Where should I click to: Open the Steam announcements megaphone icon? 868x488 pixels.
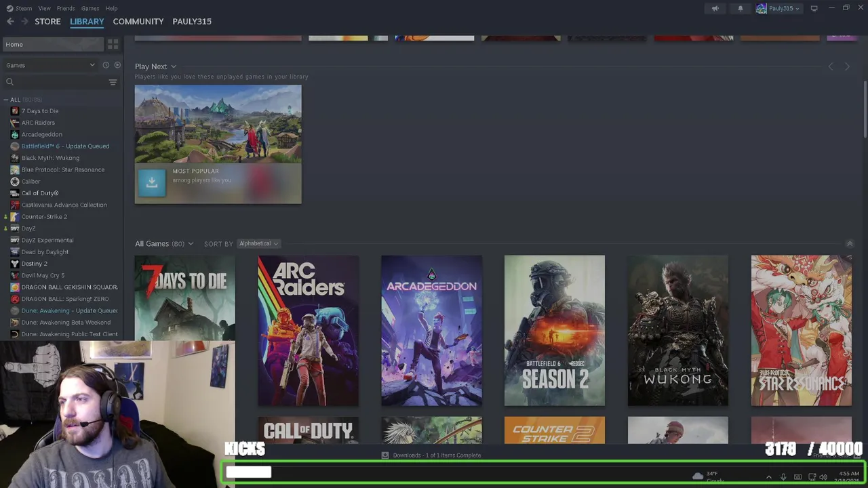coord(715,8)
